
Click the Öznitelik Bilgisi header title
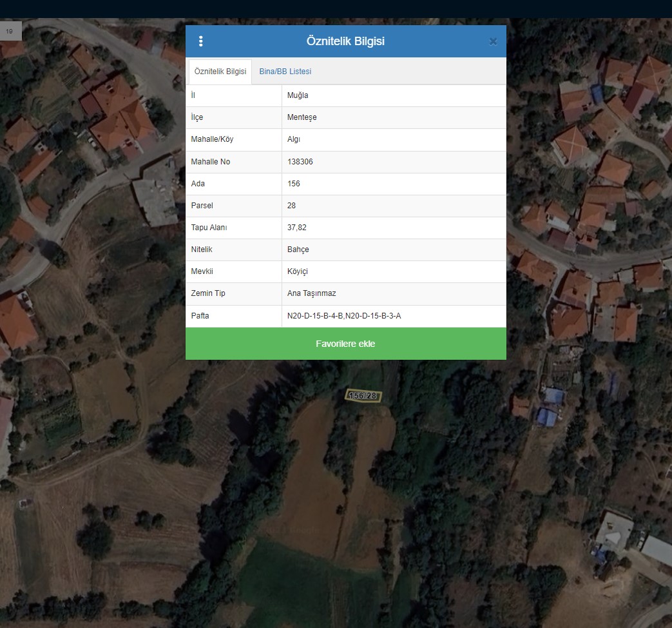coord(345,41)
